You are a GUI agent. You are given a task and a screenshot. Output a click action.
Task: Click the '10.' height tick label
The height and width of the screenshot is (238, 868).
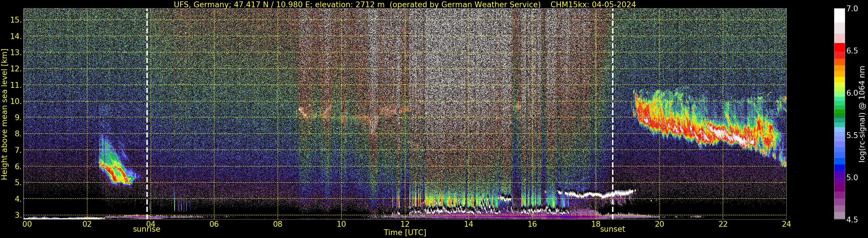pos(16,101)
